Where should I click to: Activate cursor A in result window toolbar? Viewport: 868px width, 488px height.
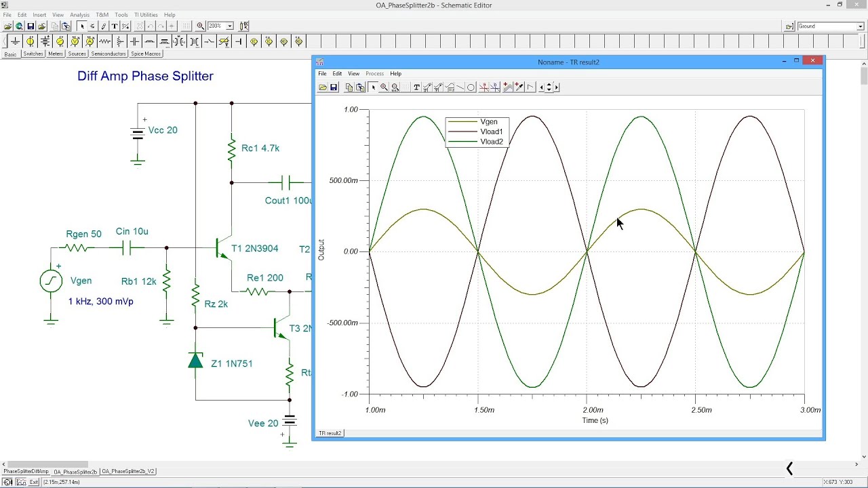coord(484,87)
